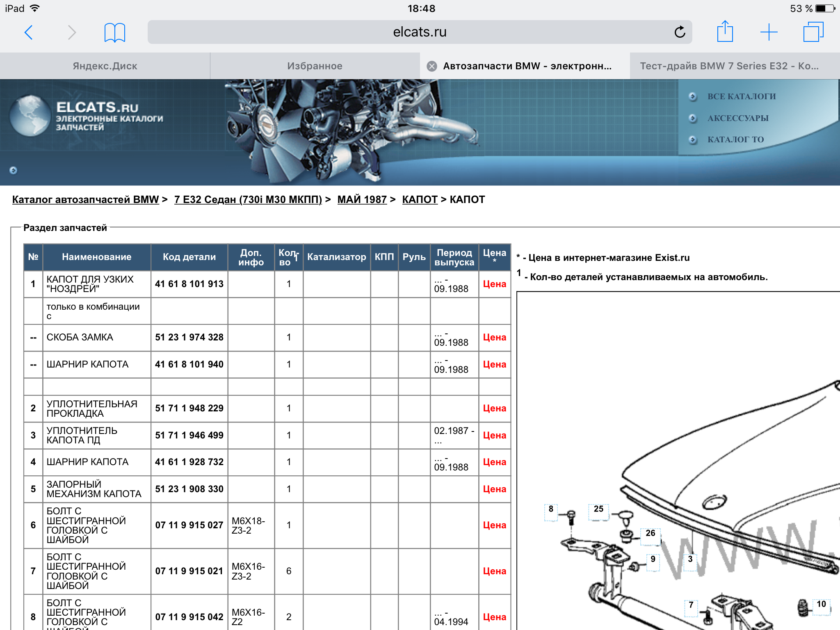The image size is (840, 630).
Task: Tap the 18:48 status bar clock
Action: point(421,8)
